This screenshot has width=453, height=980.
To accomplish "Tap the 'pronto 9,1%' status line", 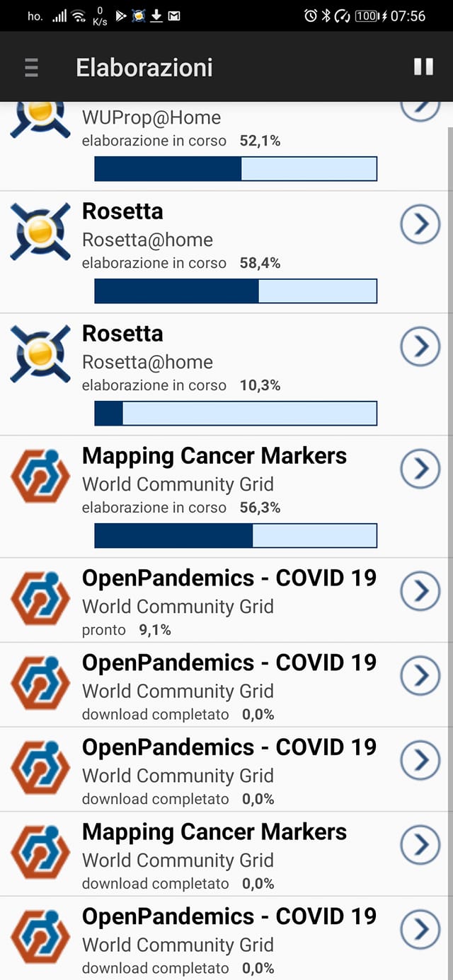I will tap(127, 630).
